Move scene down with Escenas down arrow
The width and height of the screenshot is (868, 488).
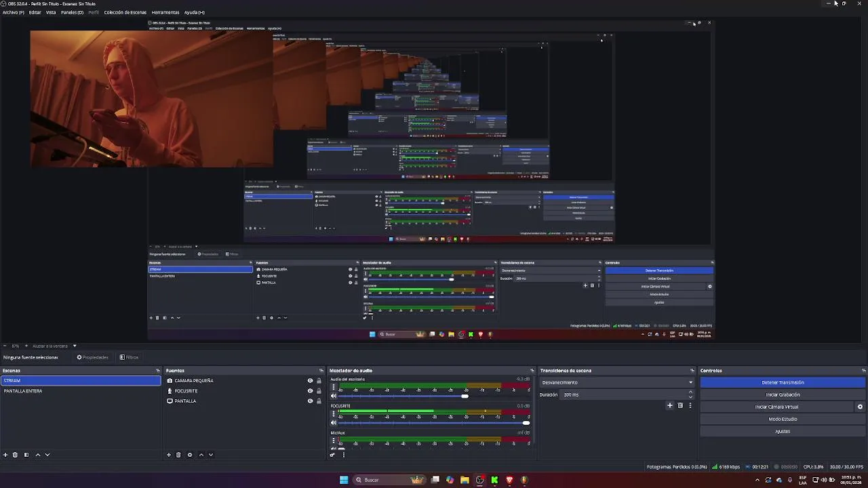(47, 455)
